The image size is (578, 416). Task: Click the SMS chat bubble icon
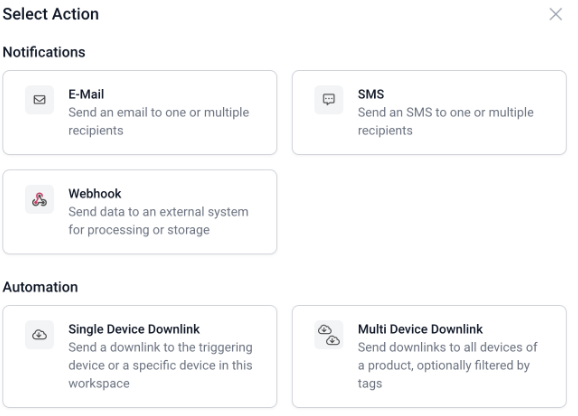(329, 100)
